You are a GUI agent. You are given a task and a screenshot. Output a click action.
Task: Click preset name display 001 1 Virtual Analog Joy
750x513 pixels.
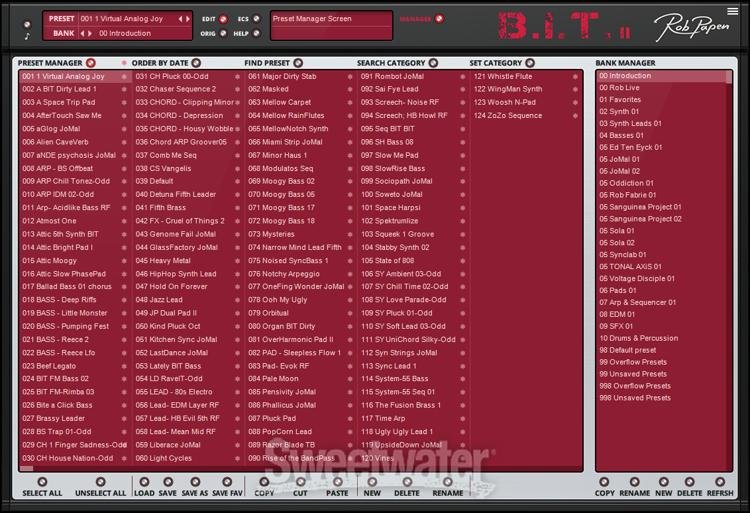122,19
